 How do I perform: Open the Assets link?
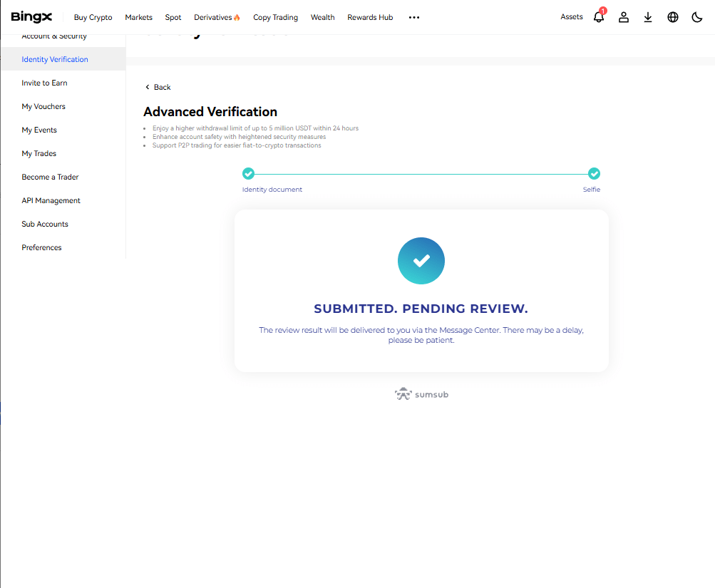click(x=572, y=17)
